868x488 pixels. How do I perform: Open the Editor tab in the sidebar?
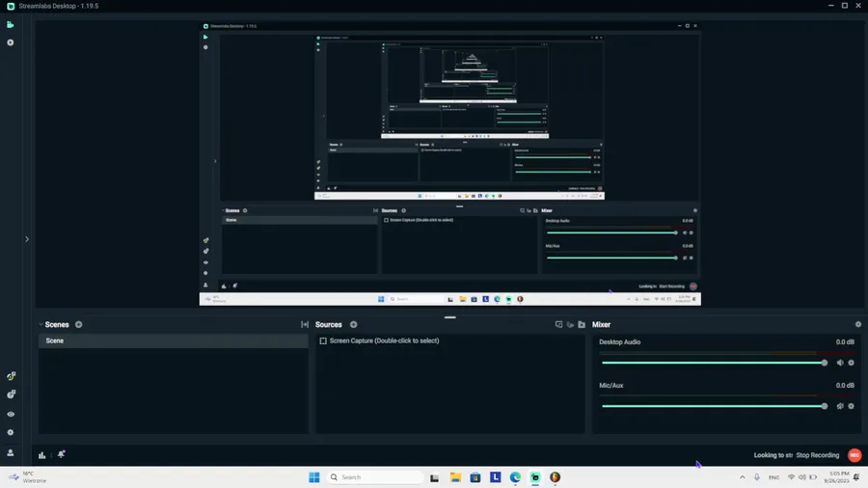pyautogui.click(x=11, y=24)
